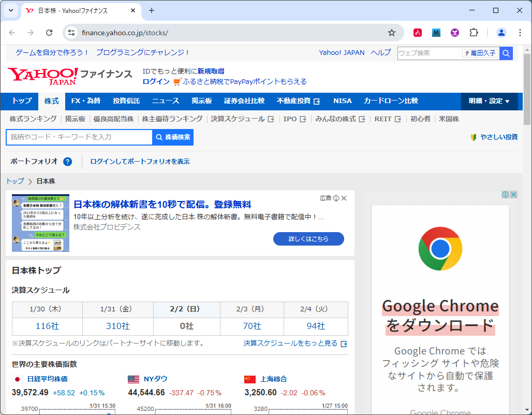532x415 pixels.
Task: Click the AdChoices info icon on Chrome ad
Action: pyautogui.click(x=505, y=194)
